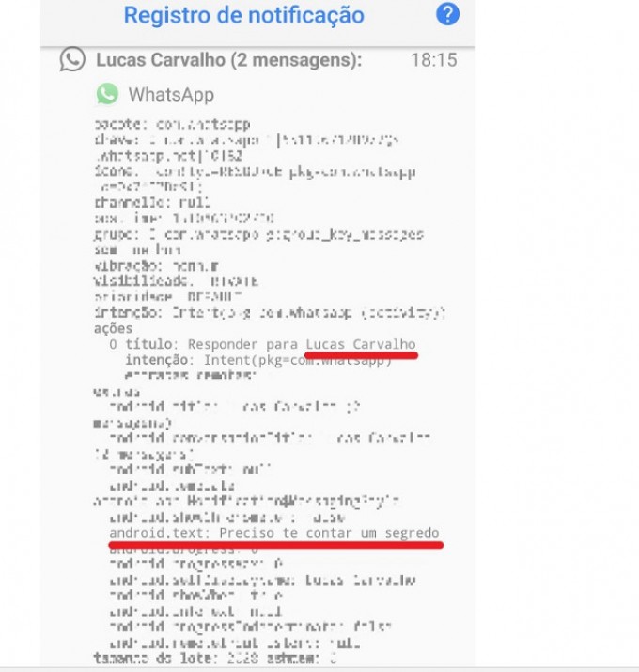
Task: Select the intenção: Intent(pkg=com.whatsapp) line under ações
Action: 258,360
